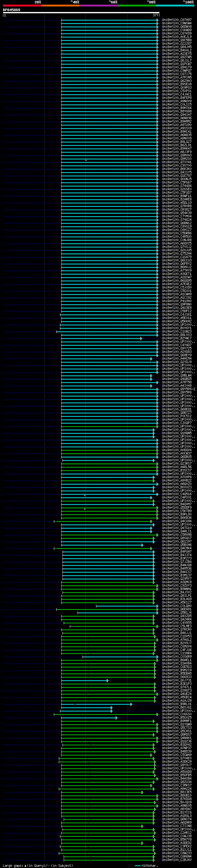Open hit UniRef100_Q6DW08

pyautogui.click(x=176, y=26)
